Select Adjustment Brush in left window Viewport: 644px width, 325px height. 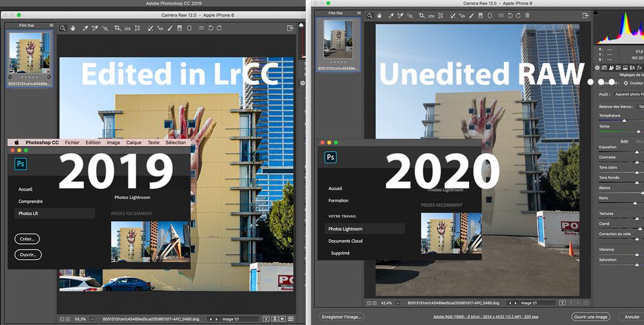pos(170,28)
